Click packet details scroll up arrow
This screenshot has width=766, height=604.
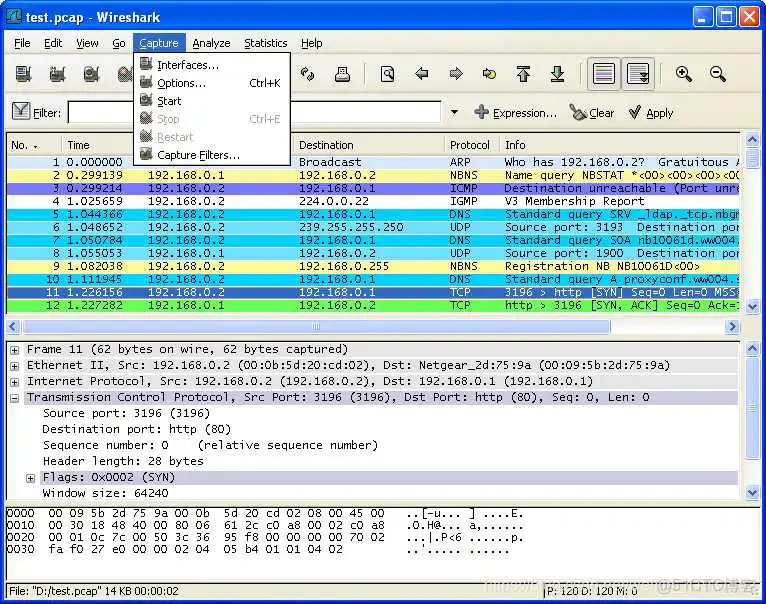(x=752, y=348)
